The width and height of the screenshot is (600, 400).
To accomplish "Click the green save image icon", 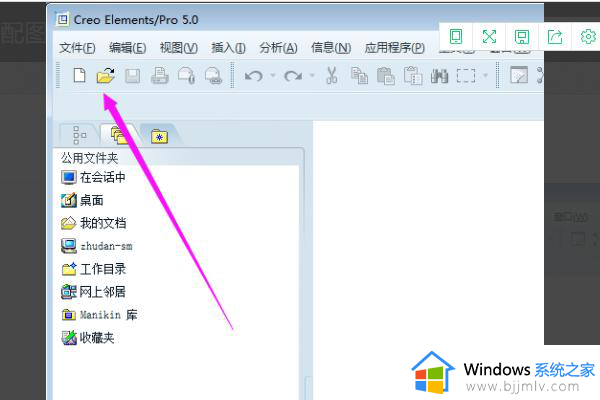I will point(522,37).
